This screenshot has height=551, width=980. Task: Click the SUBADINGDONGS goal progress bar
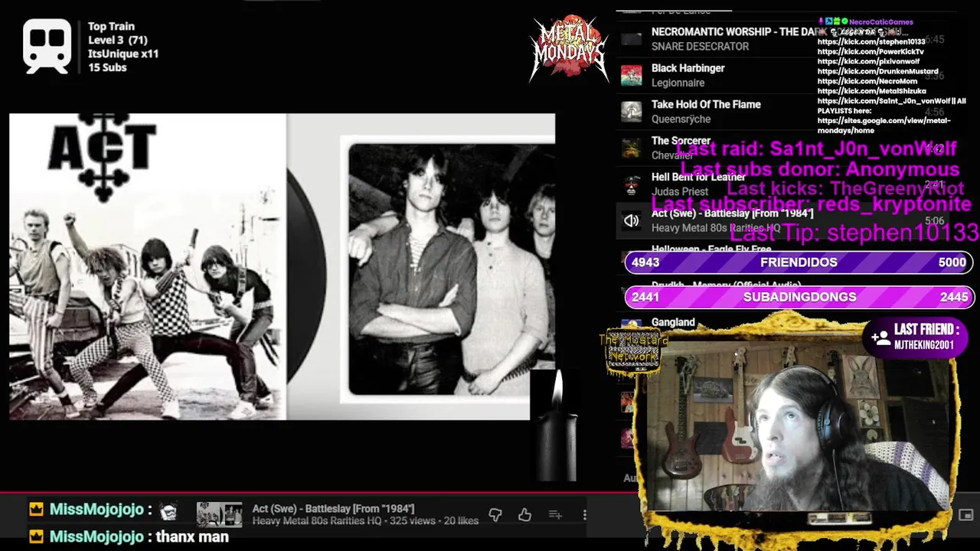799,297
